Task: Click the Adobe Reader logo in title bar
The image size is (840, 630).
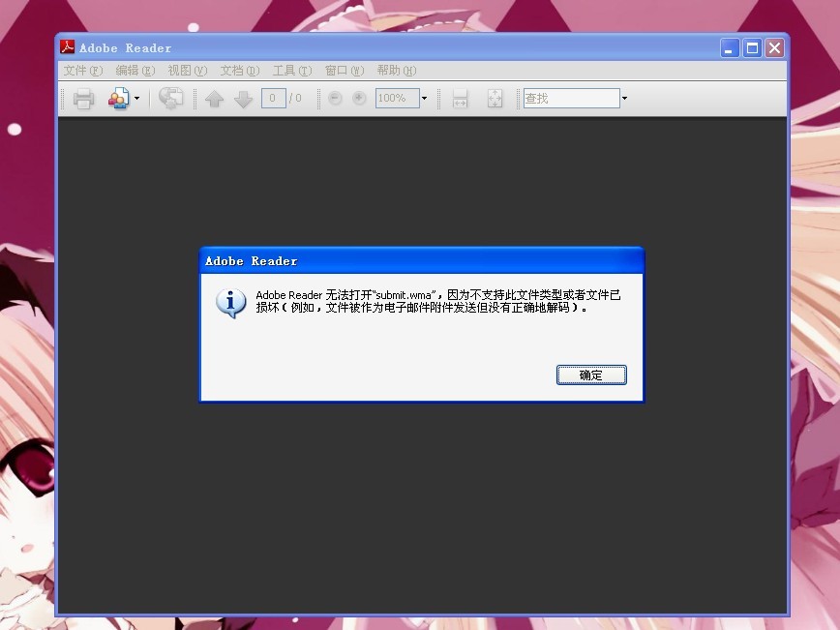Action: 68,47
